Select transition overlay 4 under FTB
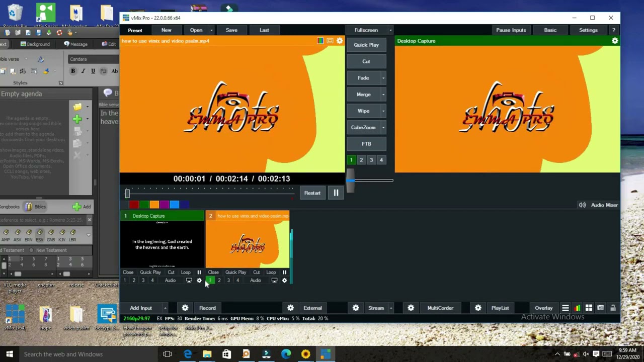Screen dimensions: 644x362 tap(381, 160)
